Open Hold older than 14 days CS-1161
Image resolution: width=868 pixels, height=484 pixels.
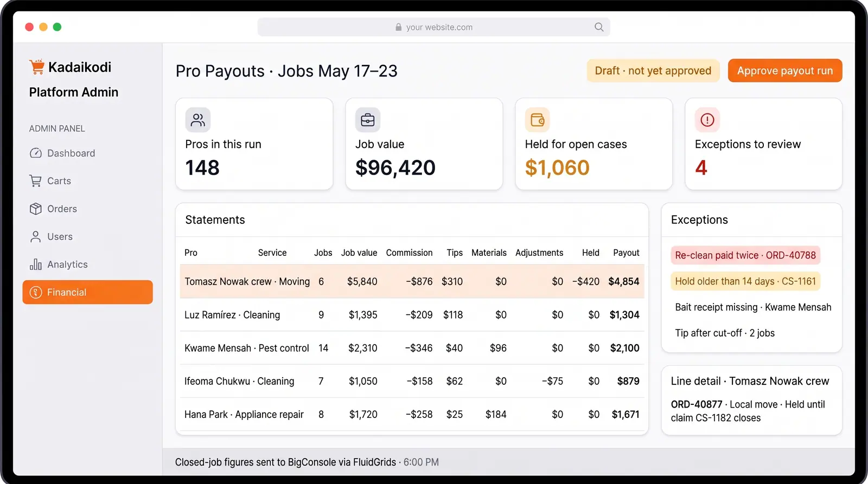click(745, 281)
